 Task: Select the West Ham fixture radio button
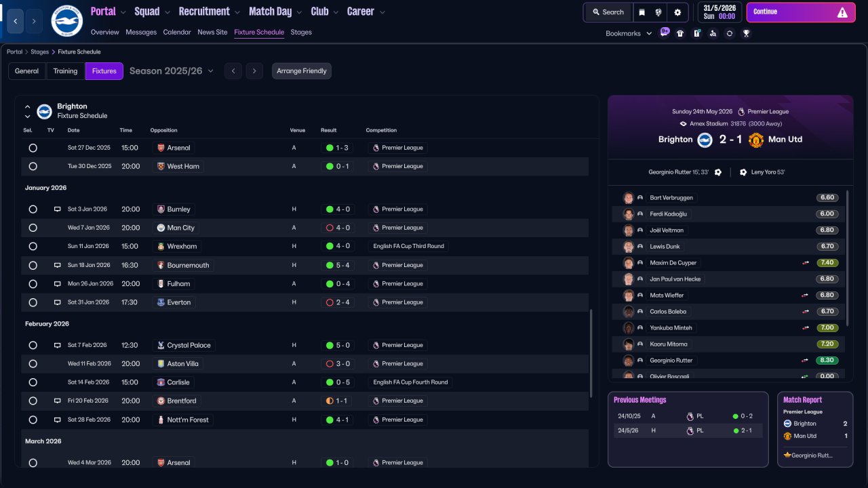click(33, 166)
